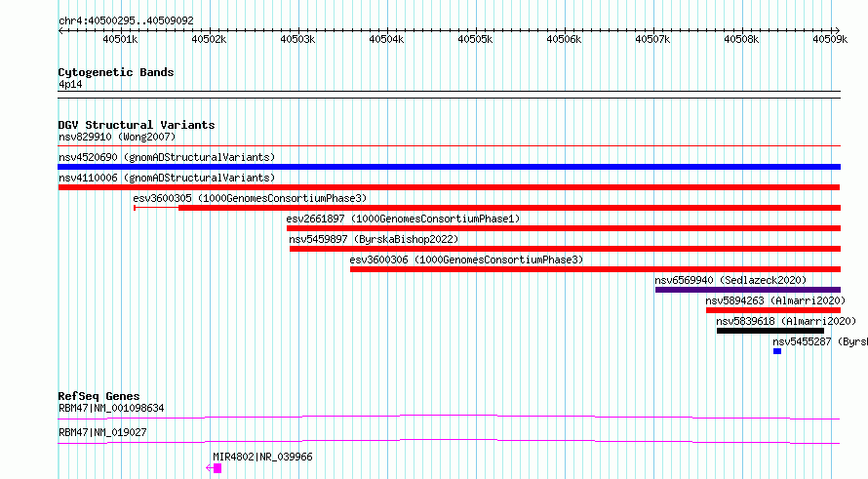Click the small blue nsv5455287 variant block
The image size is (868, 479).
(x=777, y=351)
